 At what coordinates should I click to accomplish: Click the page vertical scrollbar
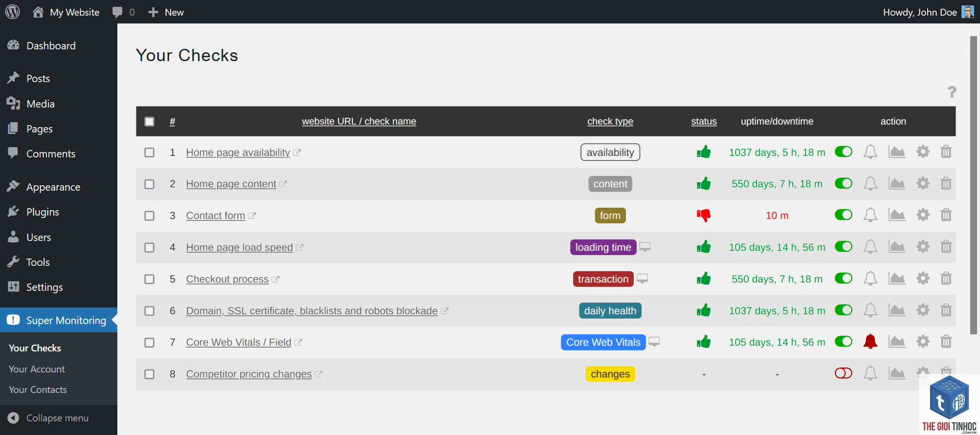click(973, 185)
